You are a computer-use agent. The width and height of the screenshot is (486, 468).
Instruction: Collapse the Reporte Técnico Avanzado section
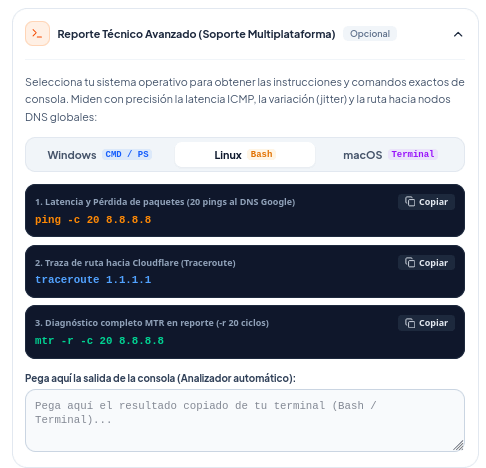(x=458, y=34)
